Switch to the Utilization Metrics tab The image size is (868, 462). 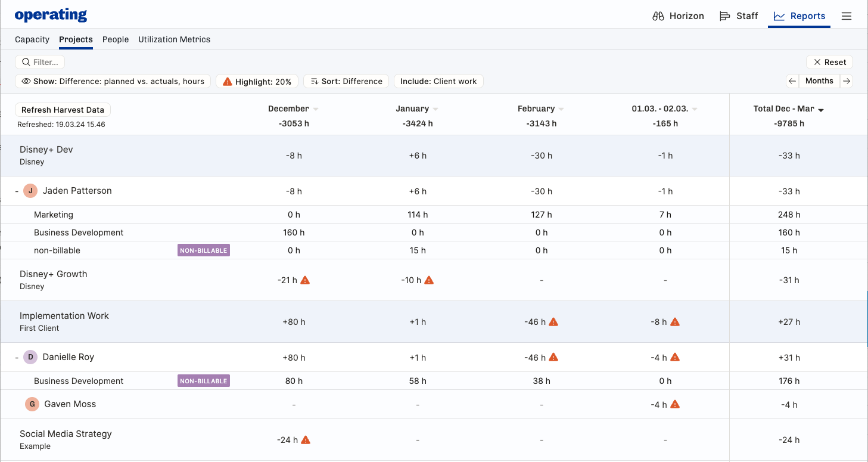click(174, 39)
